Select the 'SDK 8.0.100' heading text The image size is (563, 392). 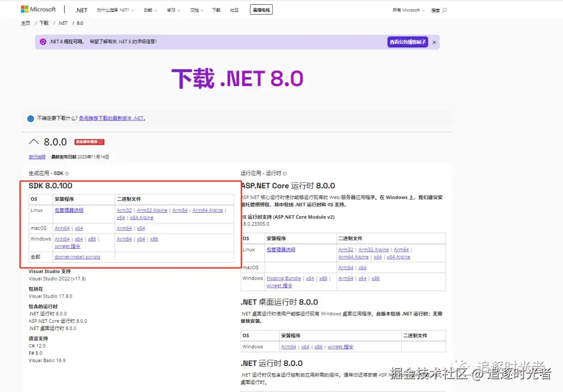pyautogui.click(x=51, y=186)
